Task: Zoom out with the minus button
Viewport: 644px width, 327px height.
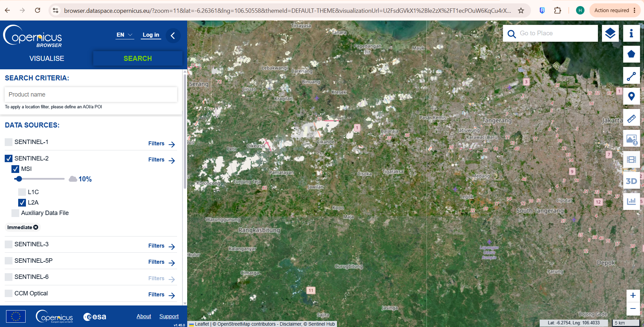Action: (633, 308)
